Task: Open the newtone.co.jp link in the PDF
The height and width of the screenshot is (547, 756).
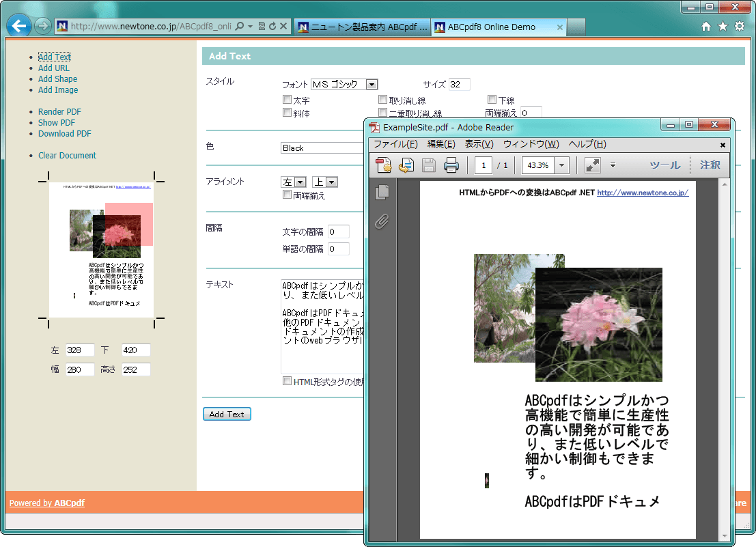Action: coord(643,193)
